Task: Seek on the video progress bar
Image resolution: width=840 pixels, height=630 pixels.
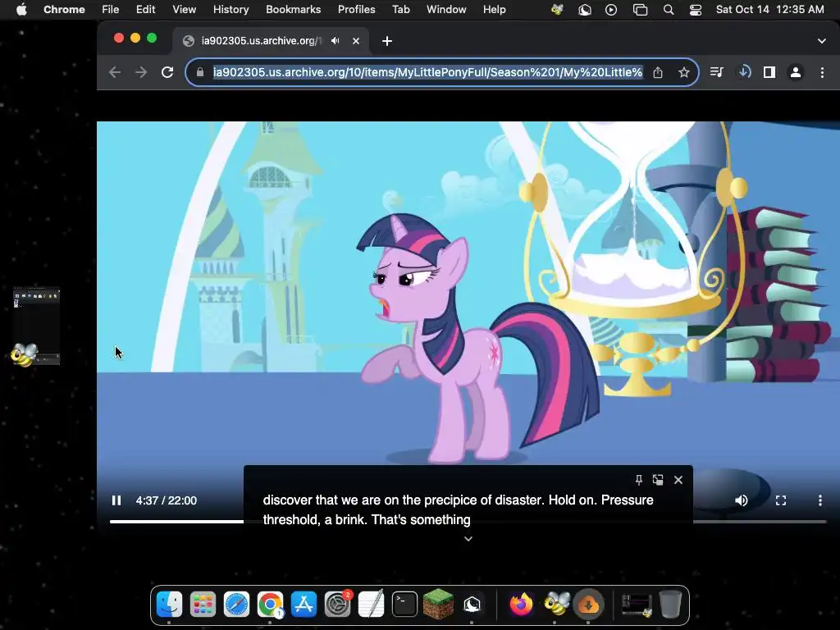Action: [468, 521]
